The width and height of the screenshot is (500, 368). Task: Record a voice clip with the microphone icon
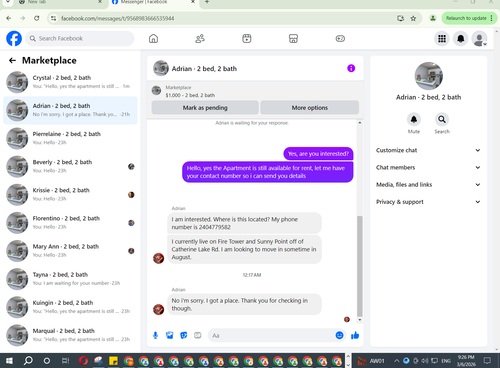tap(155, 335)
